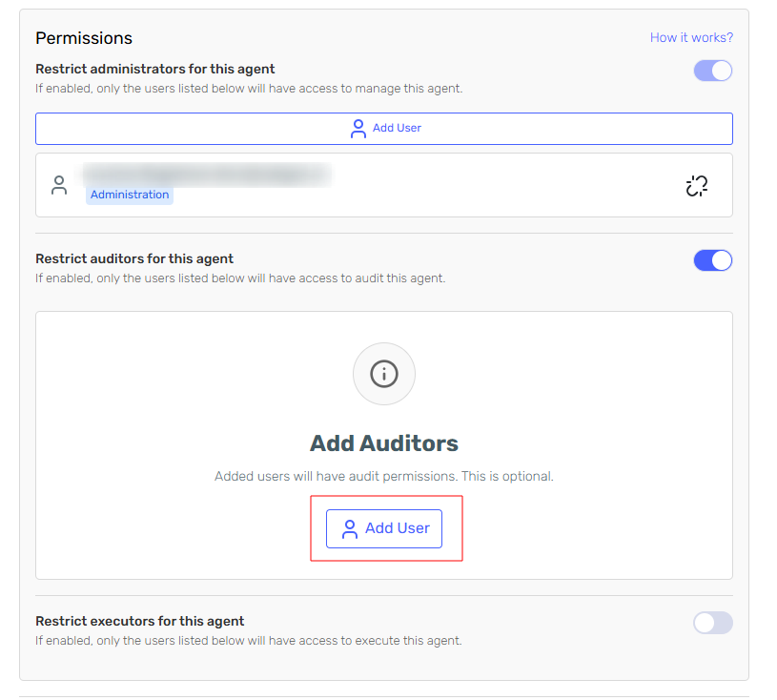The image size is (777, 700).
Task: Click the "Added users will have audit permissions" text
Action: (x=384, y=476)
